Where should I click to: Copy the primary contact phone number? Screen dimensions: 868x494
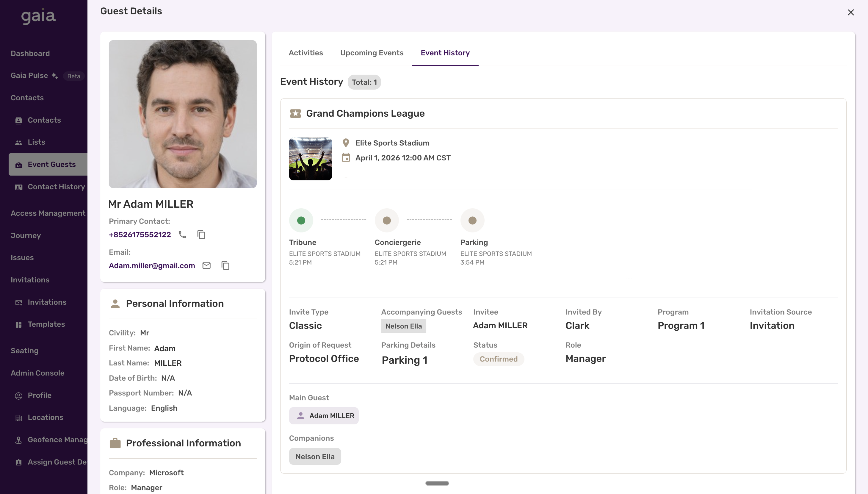click(201, 235)
